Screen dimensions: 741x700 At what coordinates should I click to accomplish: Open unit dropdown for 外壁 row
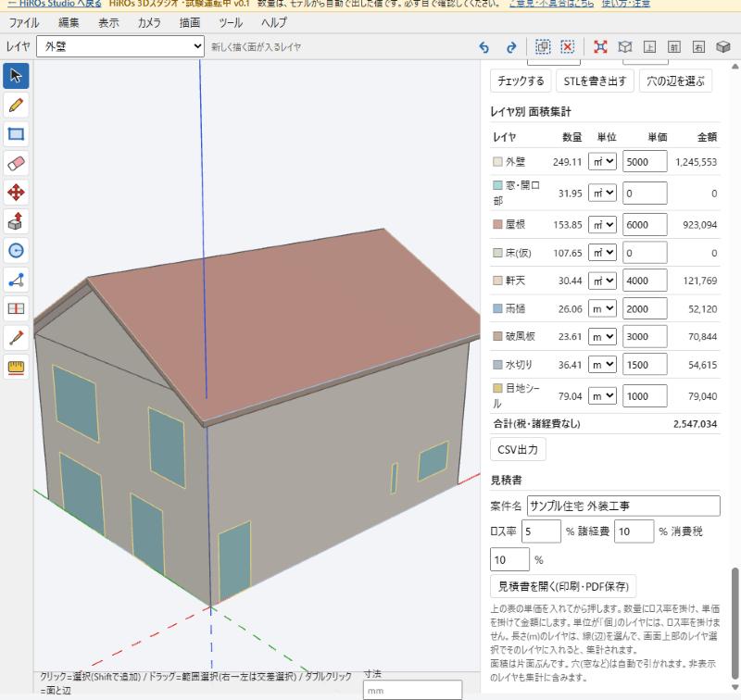[602, 161]
